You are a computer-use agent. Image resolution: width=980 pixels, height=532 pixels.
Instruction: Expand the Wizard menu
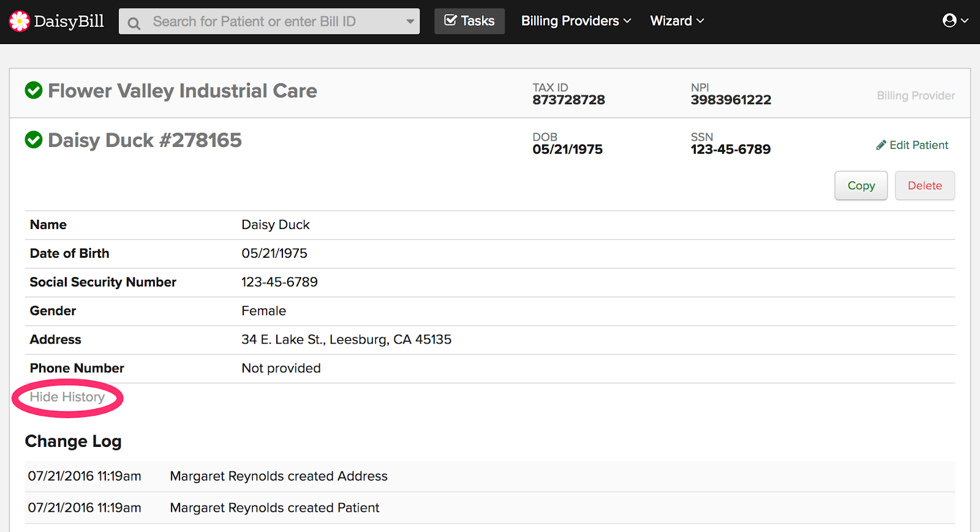tap(677, 21)
